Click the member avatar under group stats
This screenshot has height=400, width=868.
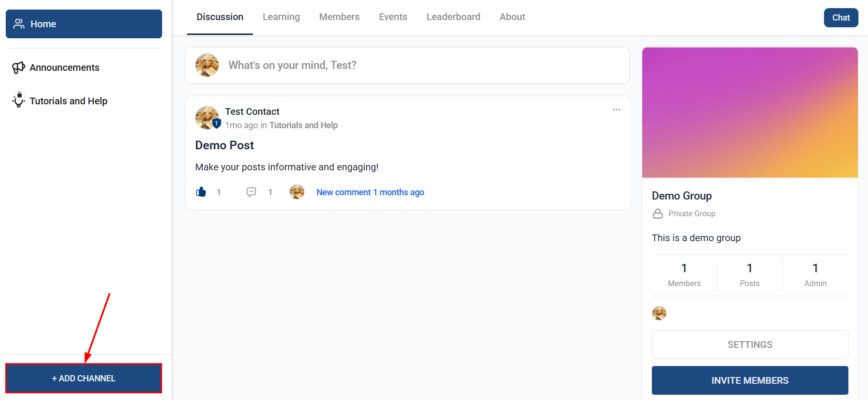pyautogui.click(x=659, y=313)
